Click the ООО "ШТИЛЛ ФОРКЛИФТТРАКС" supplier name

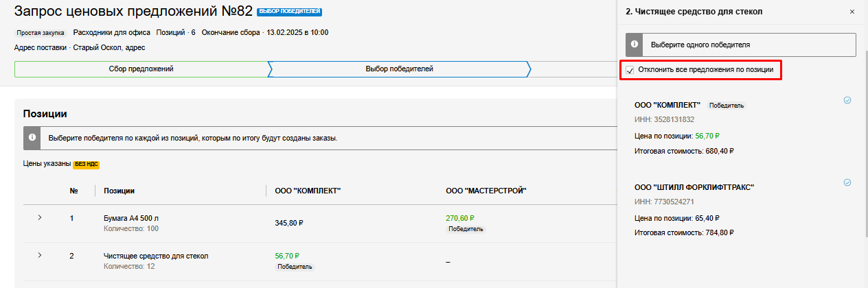coord(694,187)
